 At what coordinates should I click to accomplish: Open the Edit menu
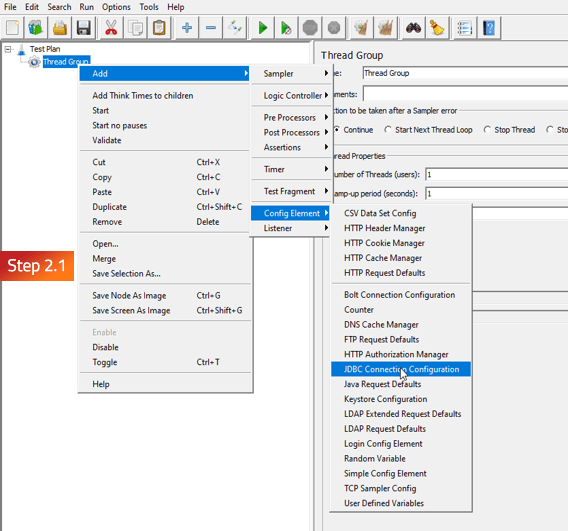[x=32, y=7]
